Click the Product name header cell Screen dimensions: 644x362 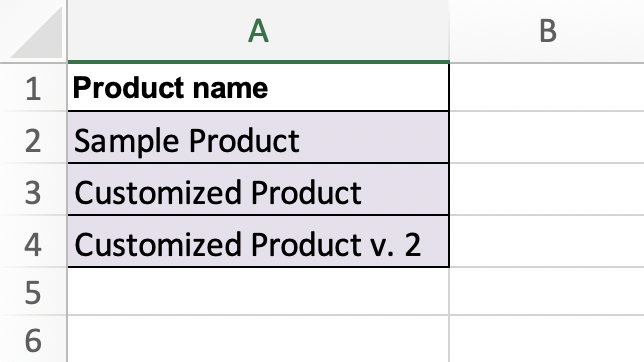click(258, 88)
